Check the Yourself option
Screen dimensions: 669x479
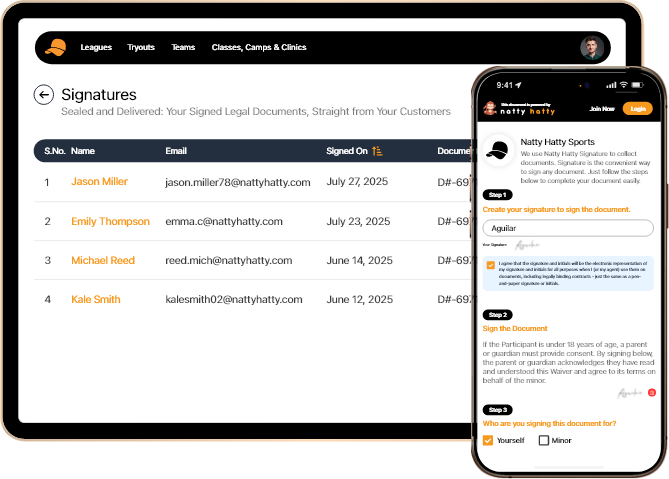488,440
